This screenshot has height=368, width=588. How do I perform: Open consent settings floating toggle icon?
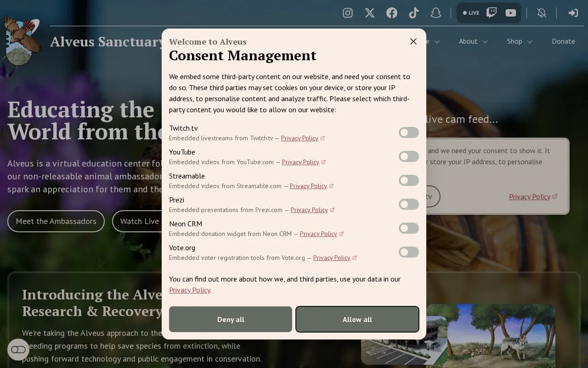click(x=18, y=350)
